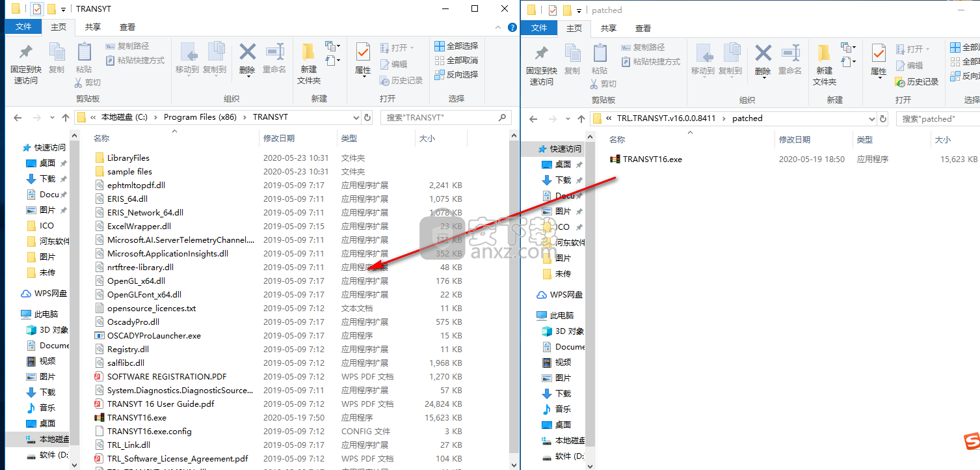Switch to 查看 tab in patched window
Viewport: 980px width, 470px height.
(643, 28)
